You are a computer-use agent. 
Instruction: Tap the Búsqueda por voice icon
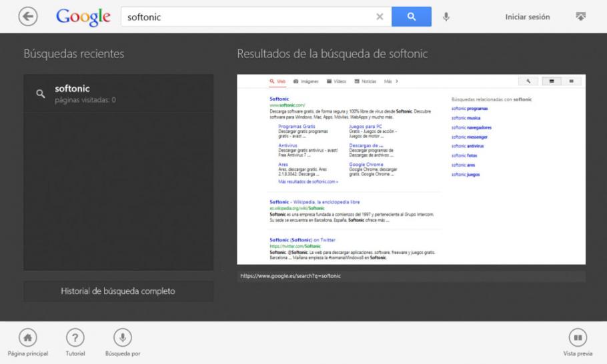point(122,336)
